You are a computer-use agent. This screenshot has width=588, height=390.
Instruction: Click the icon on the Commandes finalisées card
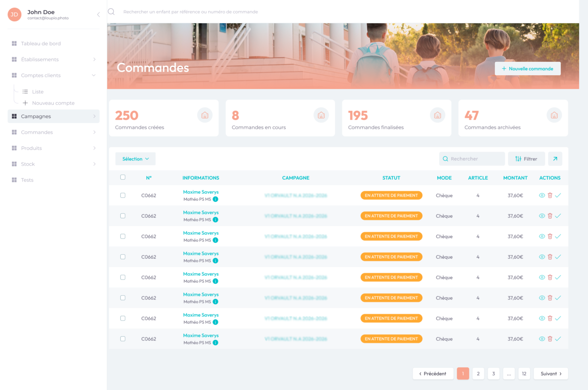click(438, 115)
